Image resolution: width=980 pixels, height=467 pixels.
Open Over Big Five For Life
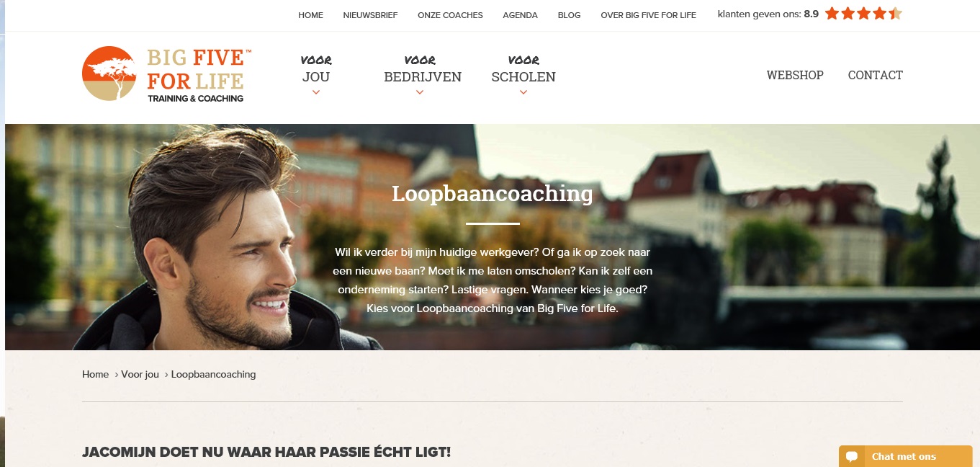coord(648,15)
